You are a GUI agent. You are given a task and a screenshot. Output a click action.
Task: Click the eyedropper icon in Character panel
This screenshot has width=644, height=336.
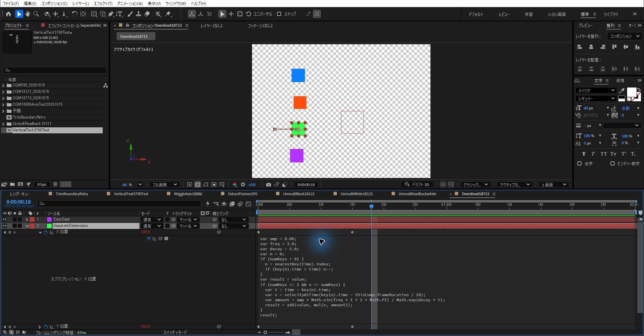click(621, 91)
